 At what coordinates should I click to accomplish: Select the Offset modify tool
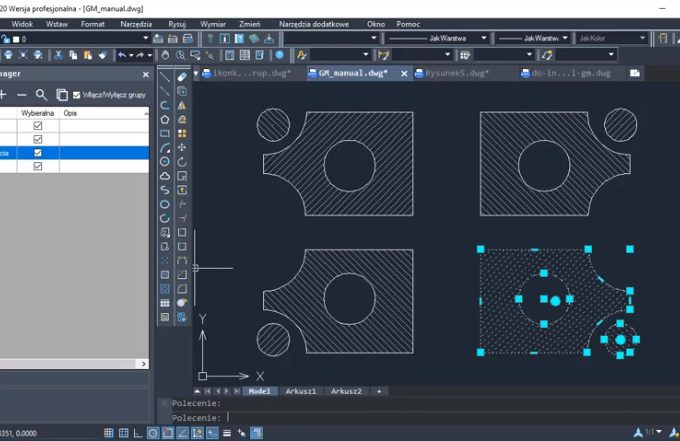click(x=182, y=119)
